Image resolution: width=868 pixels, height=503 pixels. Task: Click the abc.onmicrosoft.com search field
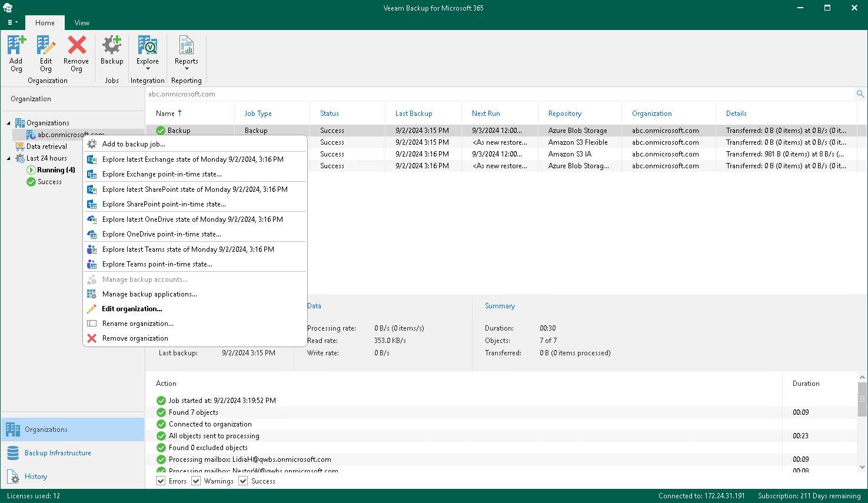(x=500, y=94)
